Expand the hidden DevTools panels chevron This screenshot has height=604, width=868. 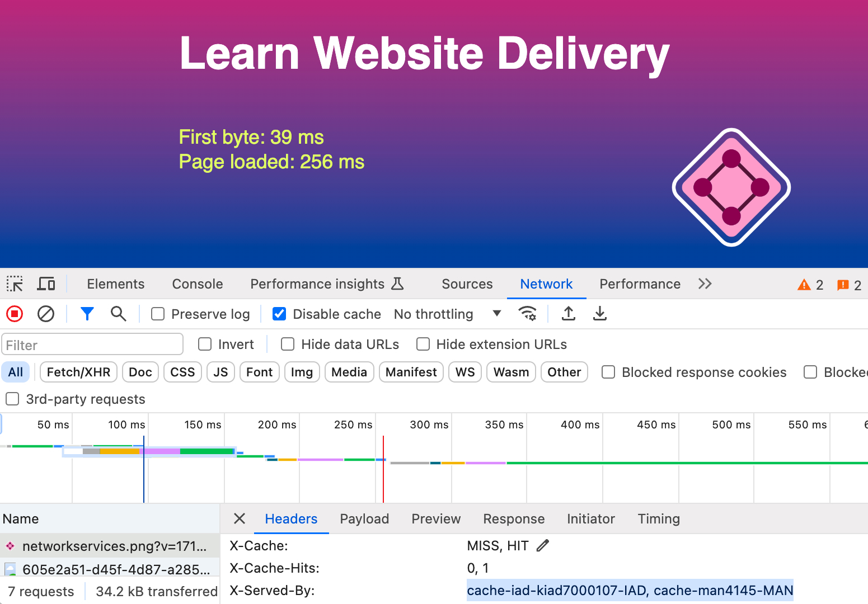coord(705,284)
